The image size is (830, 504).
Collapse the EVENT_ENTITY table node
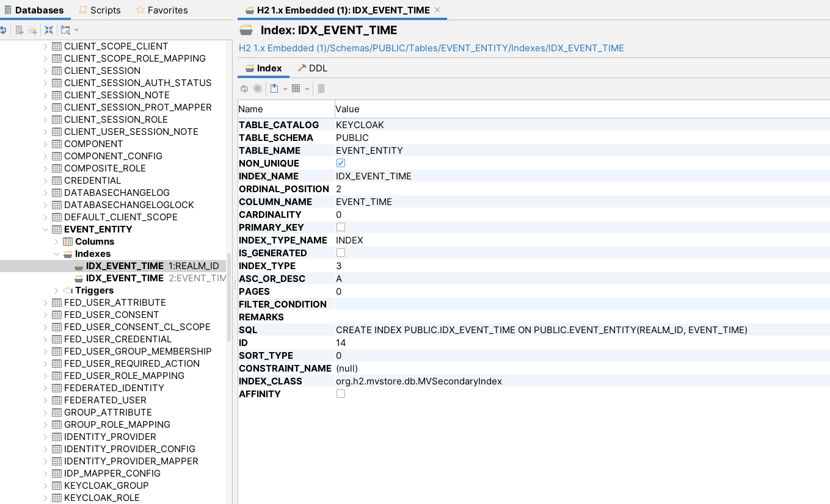(46, 229)
